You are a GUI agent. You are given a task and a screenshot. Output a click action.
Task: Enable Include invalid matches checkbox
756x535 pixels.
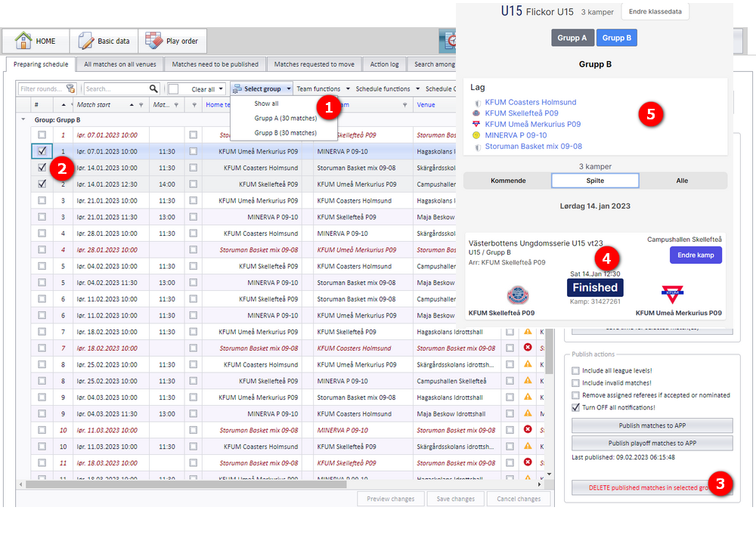click(x=575, y=383)
